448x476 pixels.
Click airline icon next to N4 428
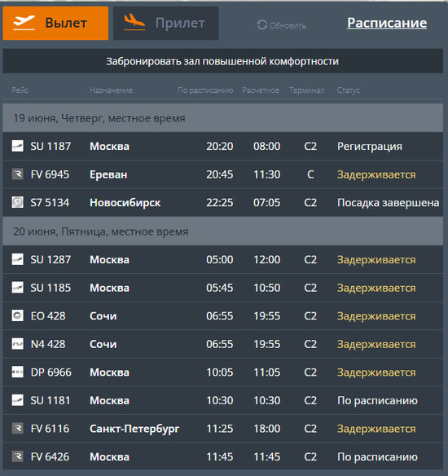pos(18,344)
